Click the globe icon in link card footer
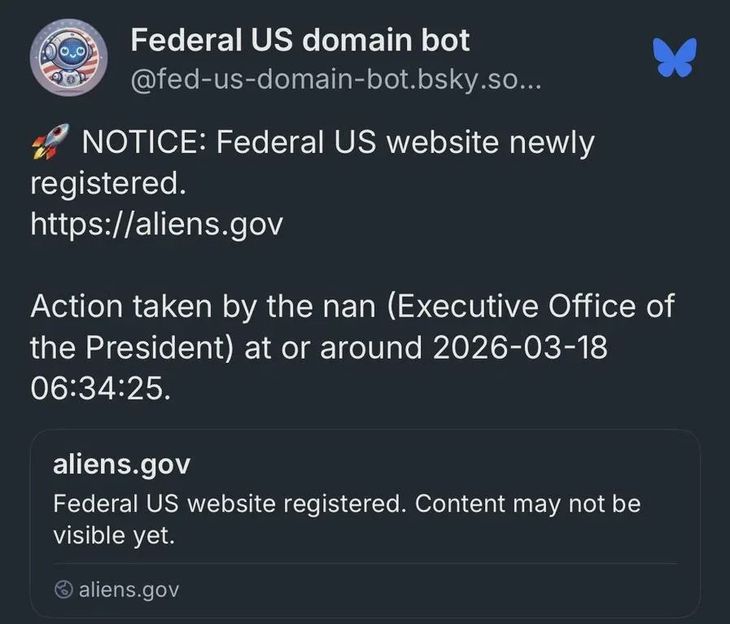Viewport: 730px width, 624px height. click(x=63, y=589)
